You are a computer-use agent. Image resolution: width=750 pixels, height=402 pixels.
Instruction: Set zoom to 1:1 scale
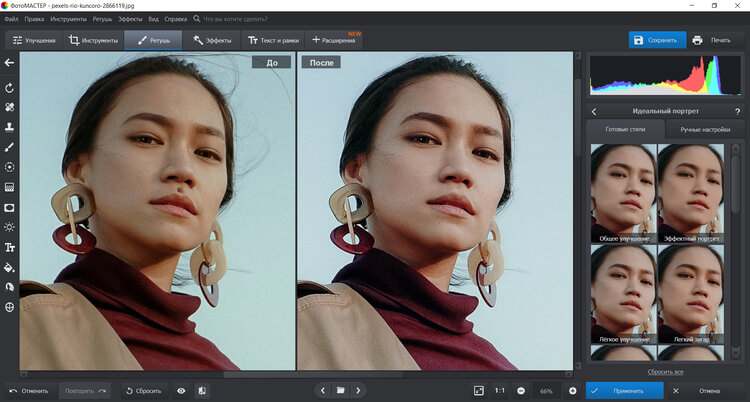499,391
